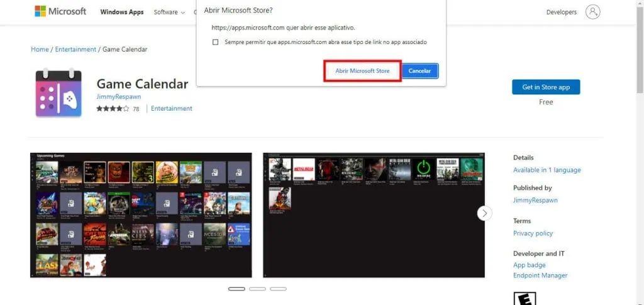Open the Entertainment category link beside rating
The height and width of the screenshot is (305, 644).
coord(172,108)
